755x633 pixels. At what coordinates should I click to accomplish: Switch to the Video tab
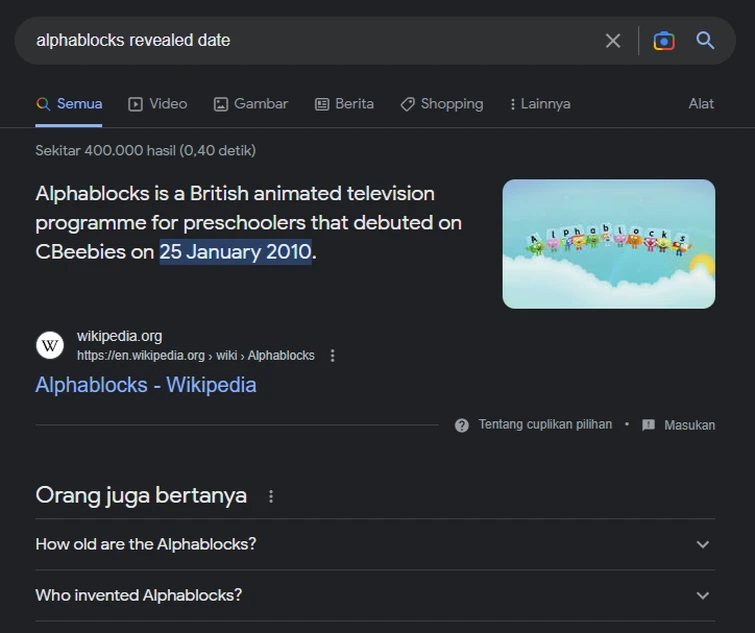[x=158, y=104]
